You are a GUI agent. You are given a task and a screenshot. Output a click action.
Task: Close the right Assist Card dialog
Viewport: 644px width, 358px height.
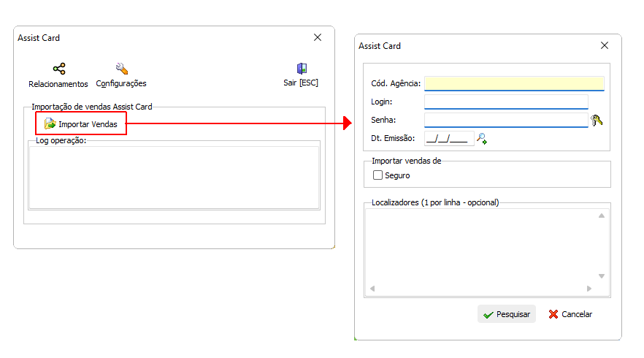tap(605, 45)
